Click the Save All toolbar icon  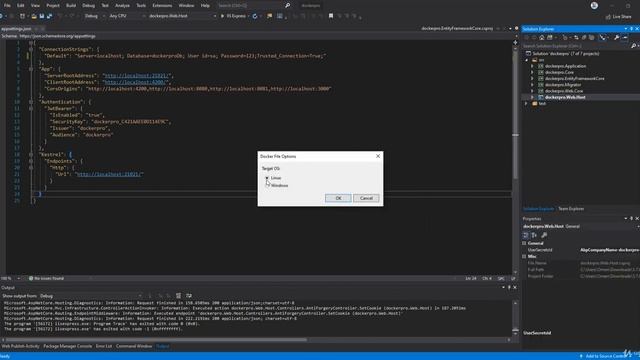(x=49, y=16)
